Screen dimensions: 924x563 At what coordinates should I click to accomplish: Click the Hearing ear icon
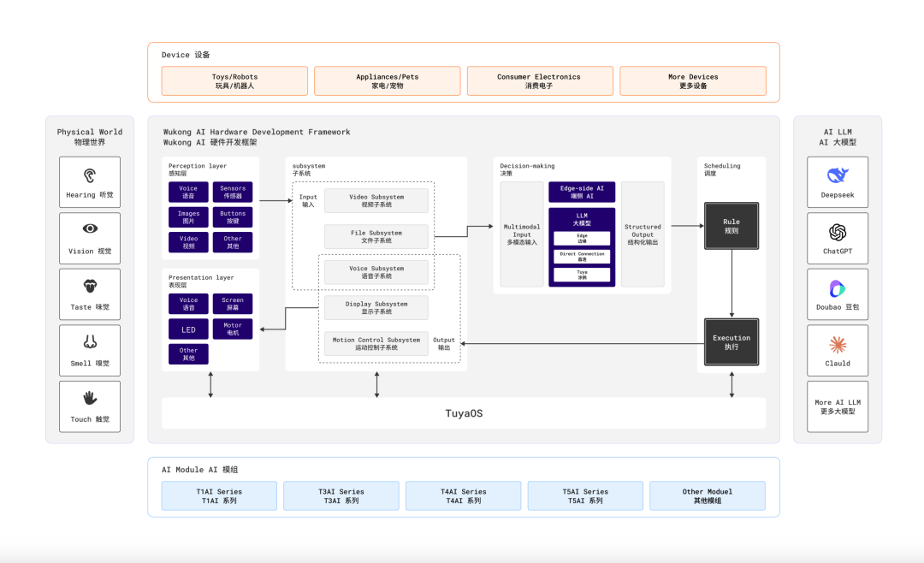(90, 175)
